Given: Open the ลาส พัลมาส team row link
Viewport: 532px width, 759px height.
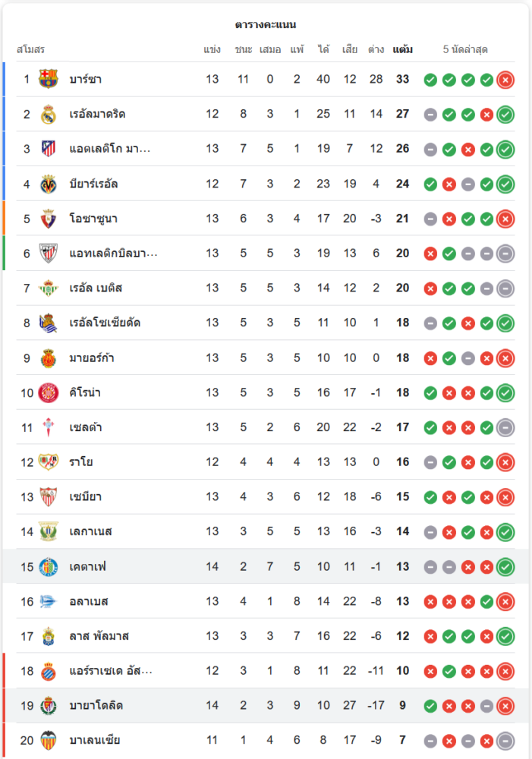Looking at the screenshot, I should pos(99,636).
